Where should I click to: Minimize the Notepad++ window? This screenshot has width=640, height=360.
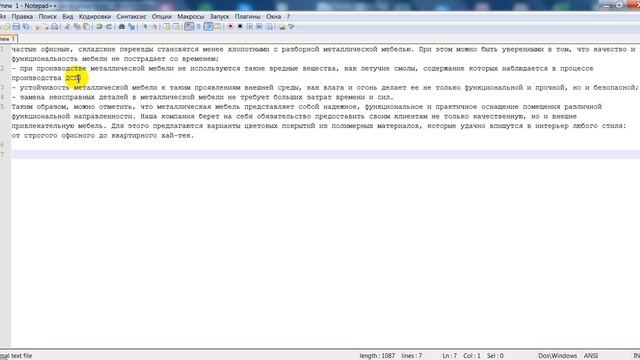[x=607, y=5]
